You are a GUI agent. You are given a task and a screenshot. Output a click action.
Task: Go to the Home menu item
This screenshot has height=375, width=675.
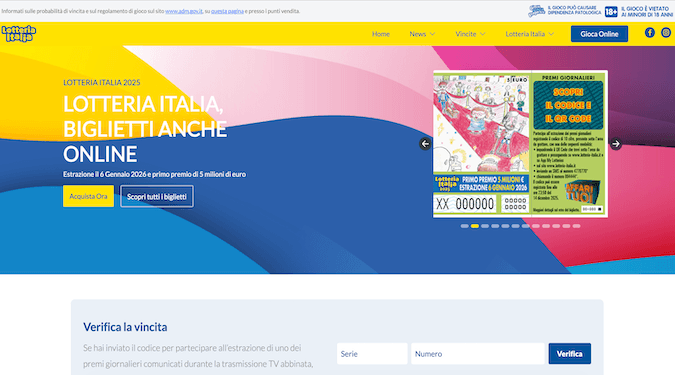tap(381, 34)
